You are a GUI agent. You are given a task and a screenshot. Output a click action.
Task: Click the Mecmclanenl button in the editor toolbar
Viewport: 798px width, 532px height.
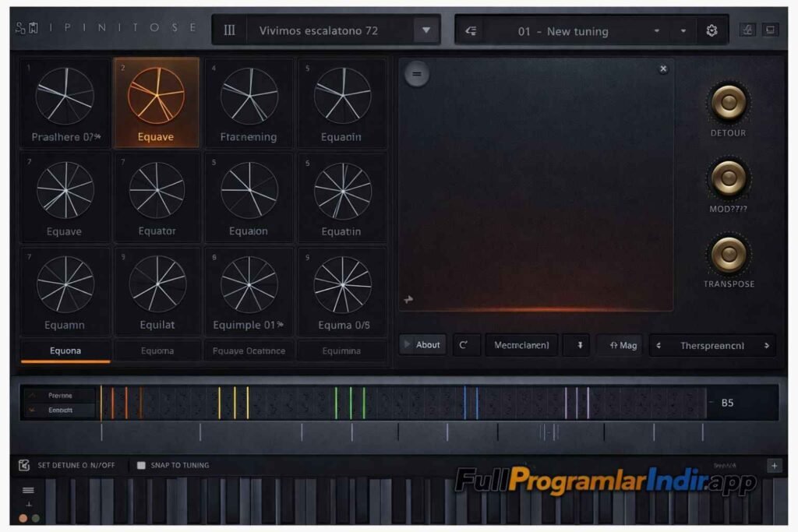point(521,345)
